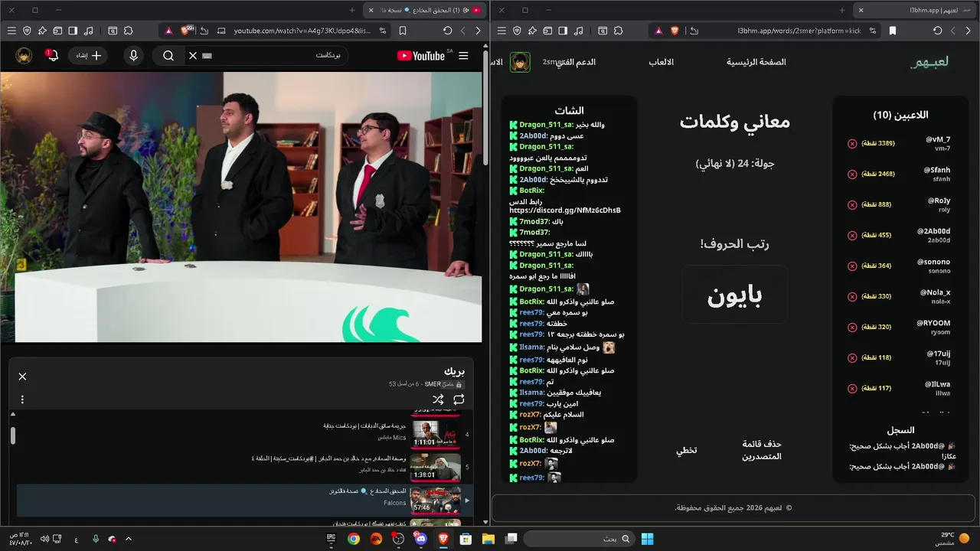
Task: Bookmark the YouTube page
Action: [403, 31]
